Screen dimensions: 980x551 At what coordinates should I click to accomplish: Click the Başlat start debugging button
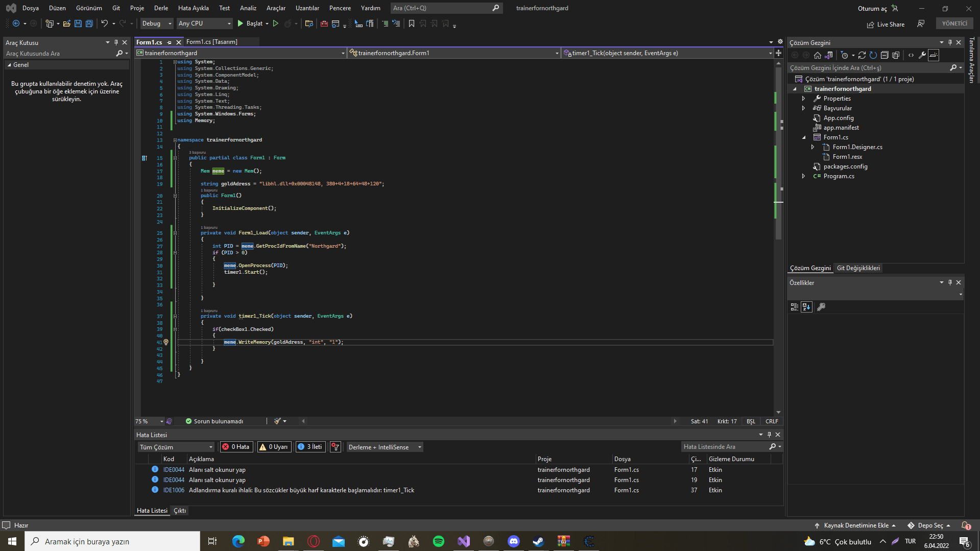click(250, 23)
